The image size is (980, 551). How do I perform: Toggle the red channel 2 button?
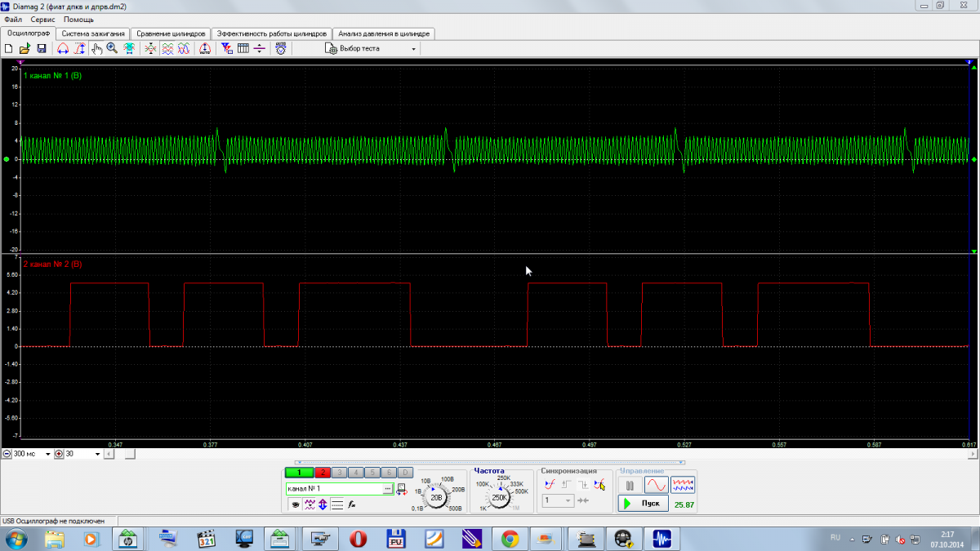(322, 472)
